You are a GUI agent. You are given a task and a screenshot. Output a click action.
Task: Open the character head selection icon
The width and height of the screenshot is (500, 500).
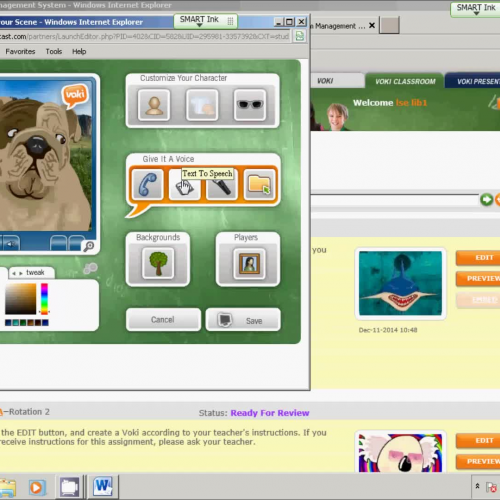click(x=154, y=105)
